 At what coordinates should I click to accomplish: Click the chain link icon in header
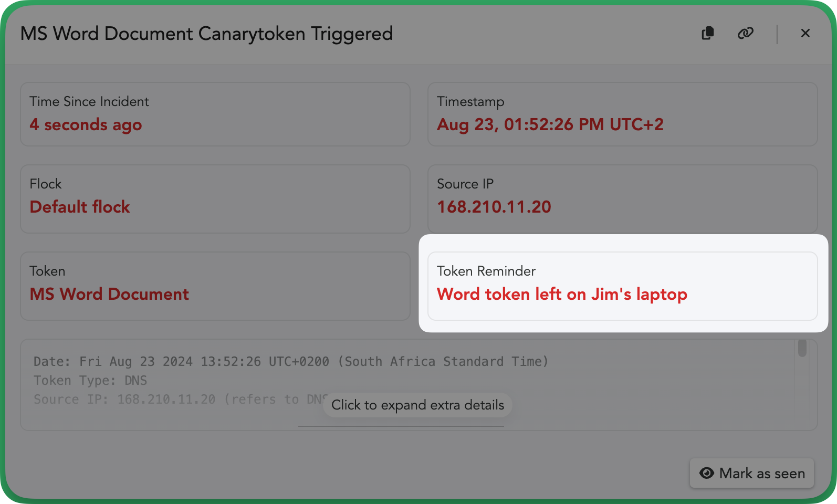(x=745, y=33)
